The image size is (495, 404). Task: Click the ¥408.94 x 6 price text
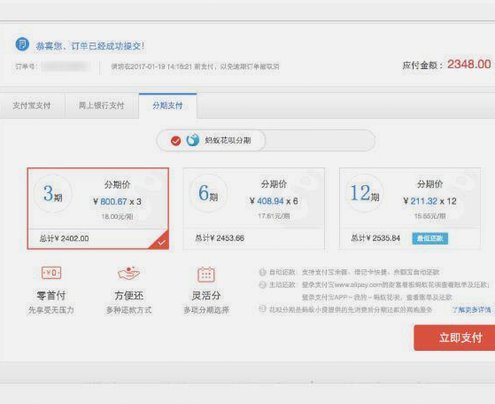274,201
